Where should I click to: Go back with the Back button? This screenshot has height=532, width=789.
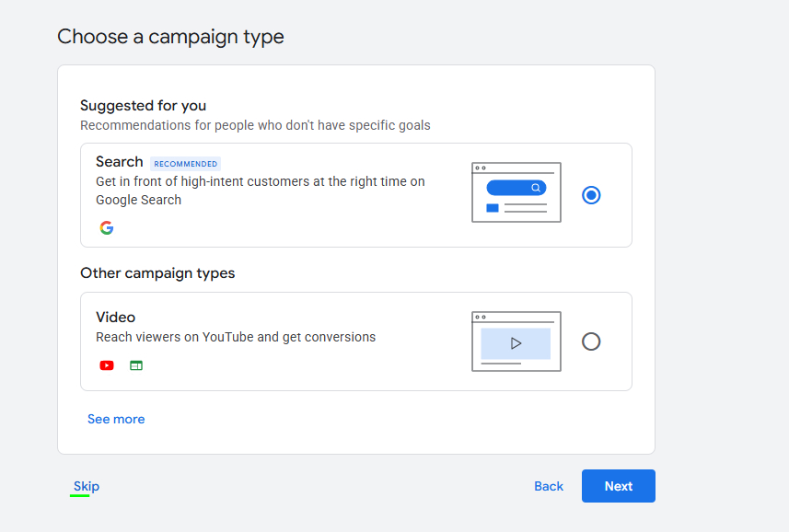pyautogui.click(x=549, y=486)
